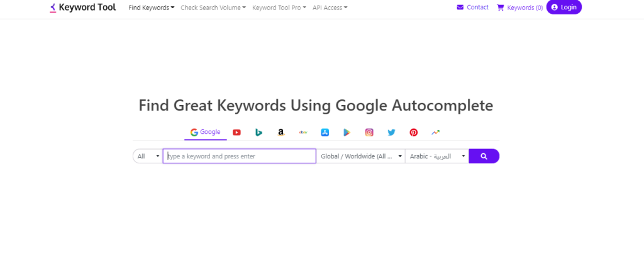Open the Google Trends icon tab
The width and height of the screenshot is (644, 255).
(435, 133)
